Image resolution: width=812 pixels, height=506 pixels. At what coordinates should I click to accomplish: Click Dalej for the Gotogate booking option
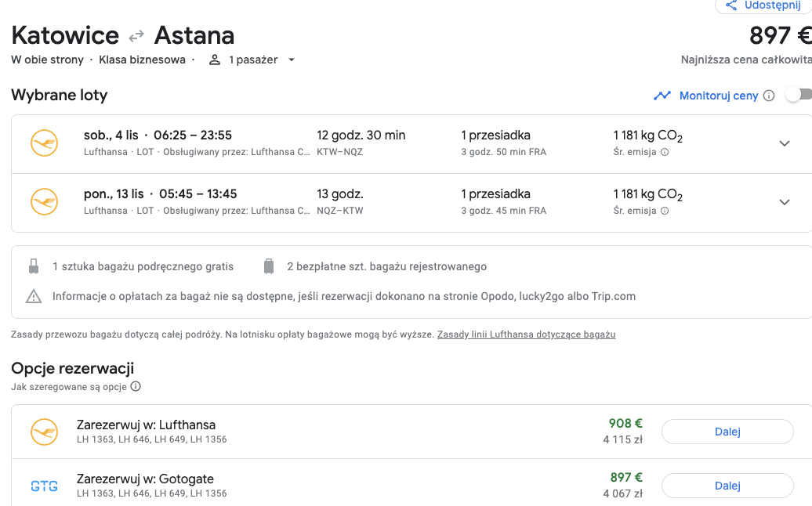(x=727, y=486)
